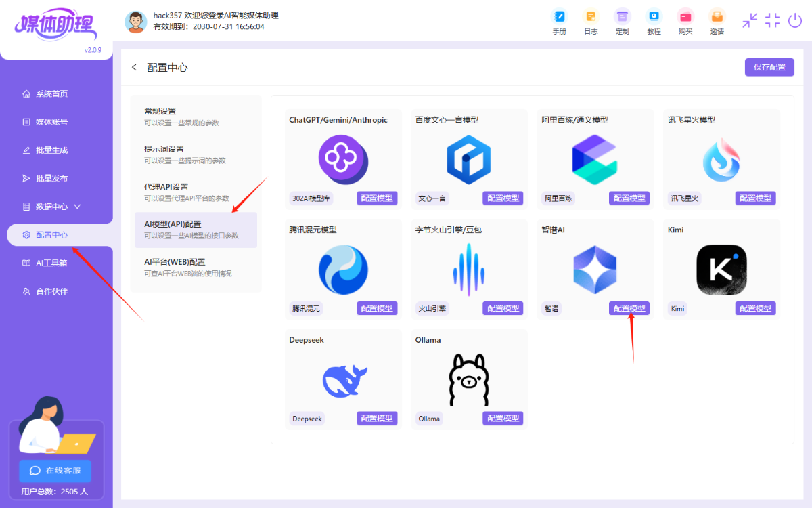Image resolution: width=812 pixels, height=508 pixels.
Task: Click the 火山引擎 tag label
Action: (x=432, y=308)
